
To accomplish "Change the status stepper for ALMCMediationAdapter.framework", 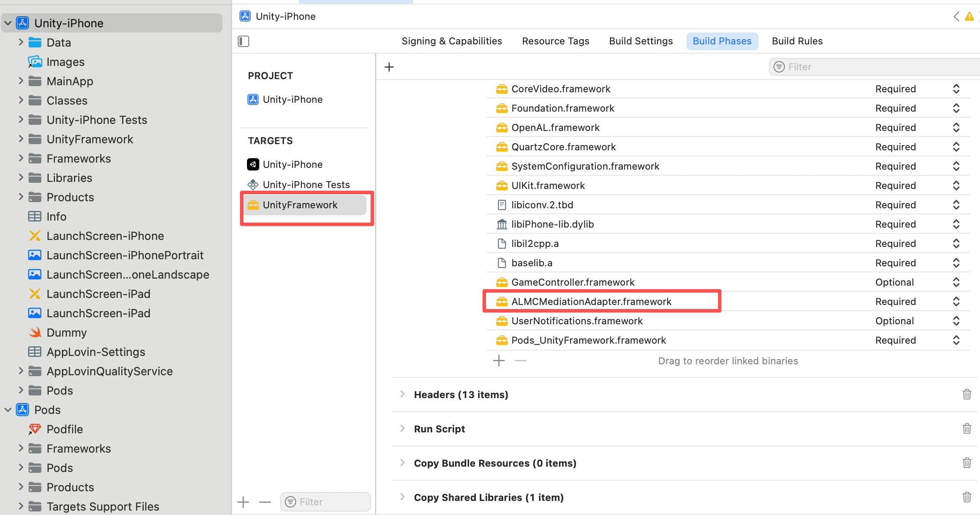I will tap(956, 301).
